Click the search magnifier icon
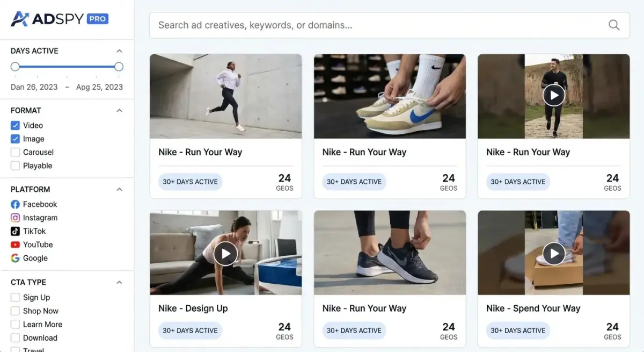This screenshot has width=644, height=352. pos(614,25)
